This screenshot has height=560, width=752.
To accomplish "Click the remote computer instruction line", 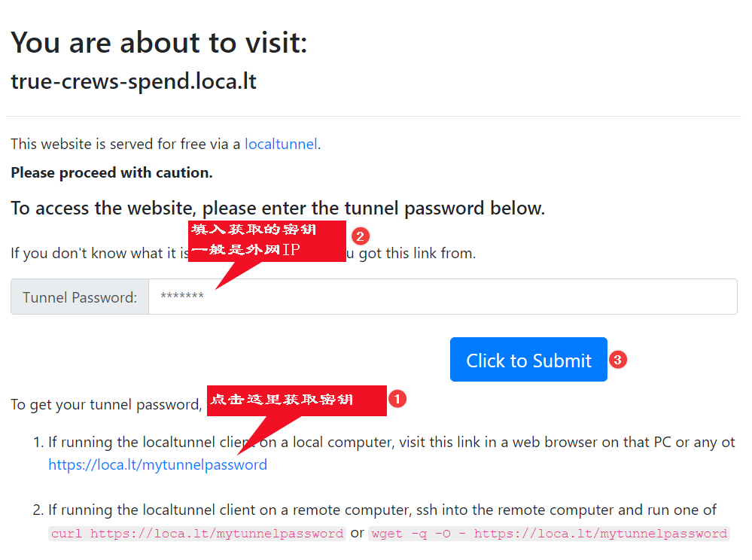I will pos(382,510).
